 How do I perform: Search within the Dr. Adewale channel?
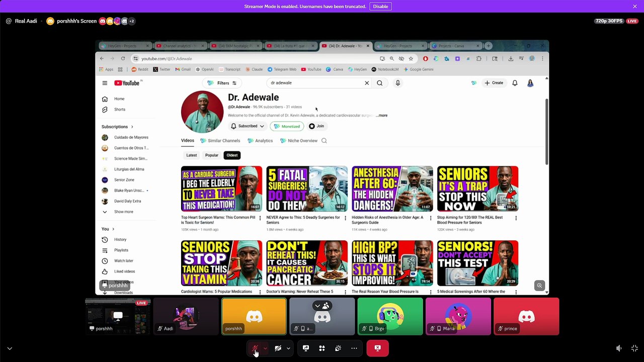click(324, 141)
